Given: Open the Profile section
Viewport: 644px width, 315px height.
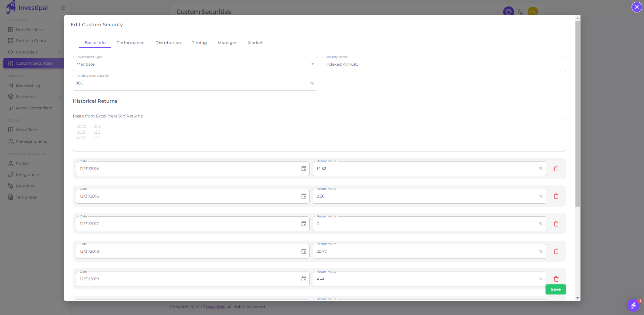Looking at the screenshot, I should pyautogui.click(x=21, y=163).
